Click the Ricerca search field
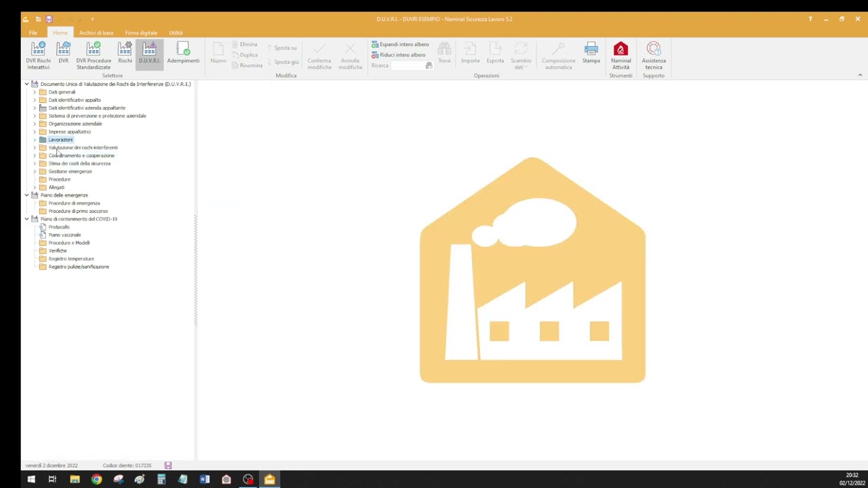 pos(408,66)
